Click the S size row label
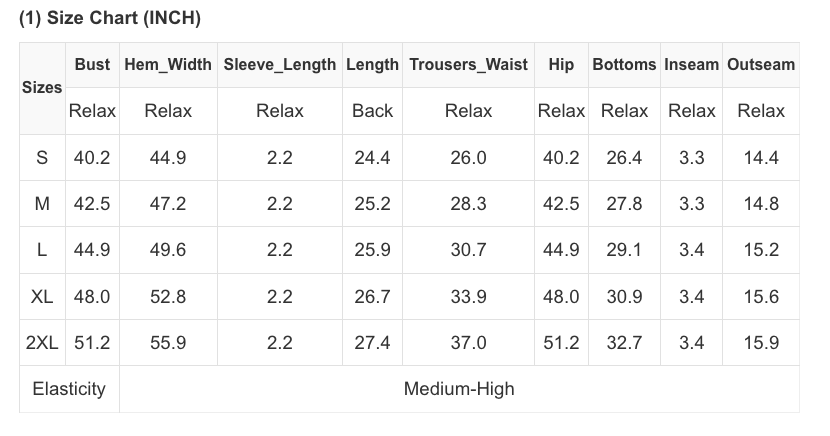Screen dimensions: 830x436 (42, 158)
